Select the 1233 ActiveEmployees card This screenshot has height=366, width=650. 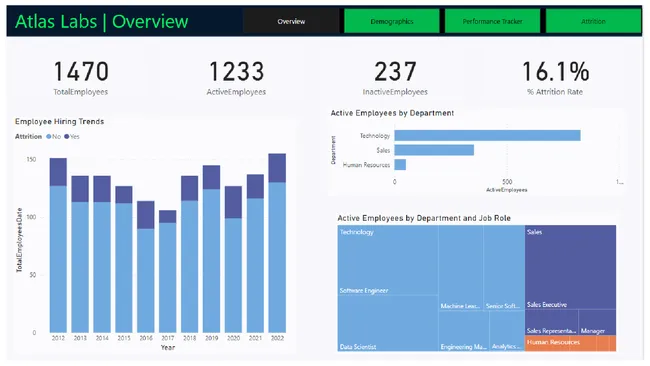coord(236,78)
